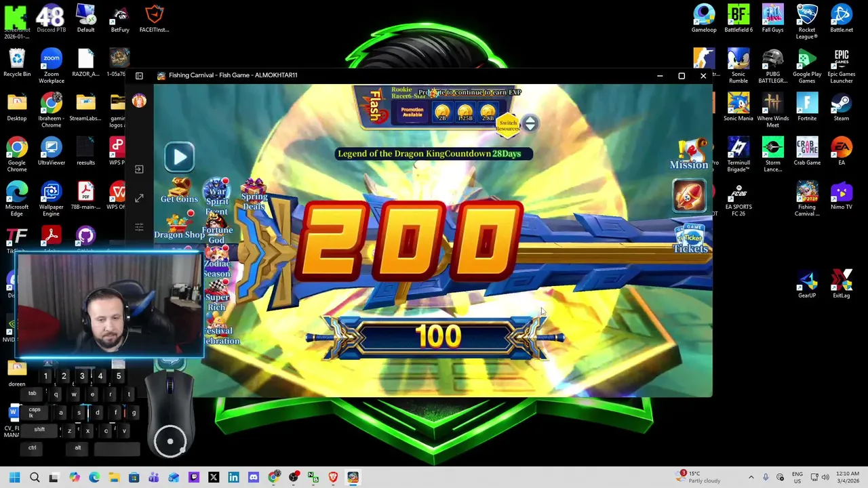Image resolution: width=868 pixels, height=488 pixels.
Task: Open the volume control in system tray
Action: pos(825,478)
